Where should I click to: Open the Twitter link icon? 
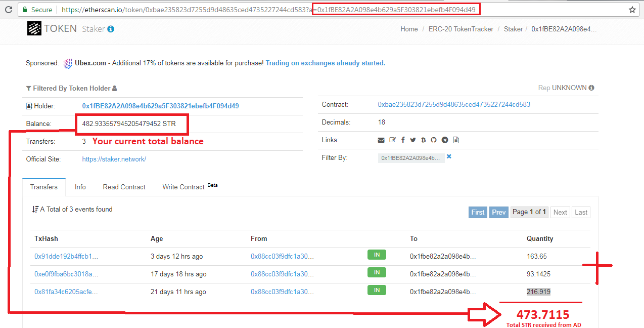(x=413, y=140)
